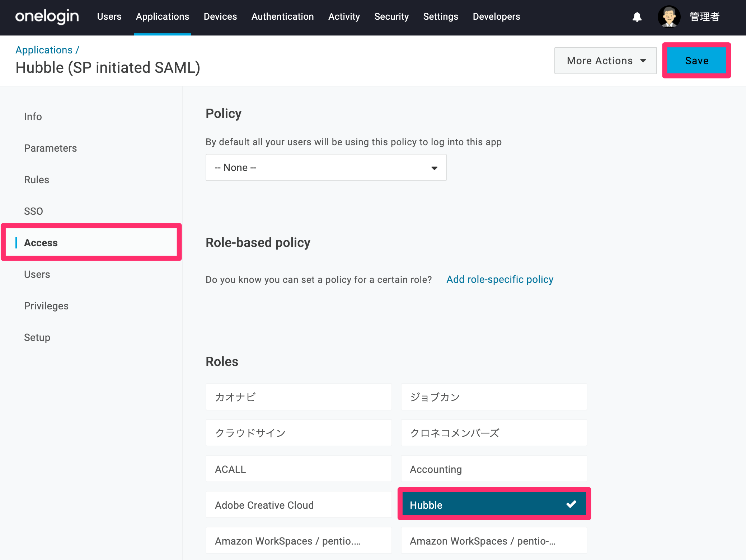Open the Activity menu
746x560 pixels.
click(x=344, y=16)
